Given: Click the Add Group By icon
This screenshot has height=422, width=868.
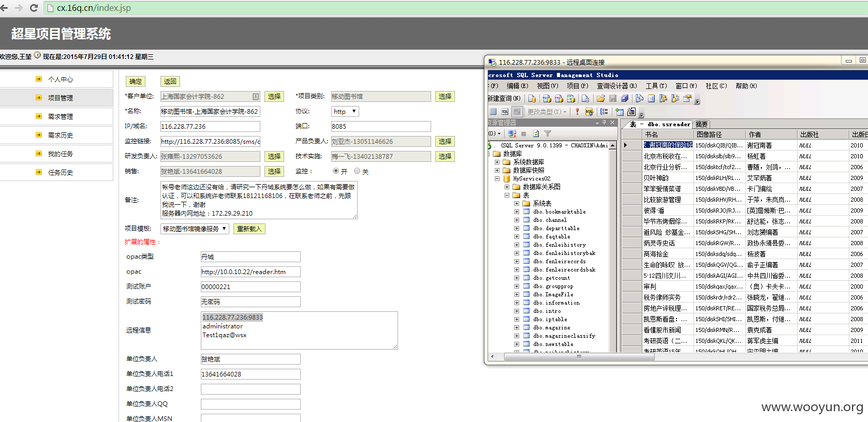Looking at the screenshot, I should [x=605, y=111].
